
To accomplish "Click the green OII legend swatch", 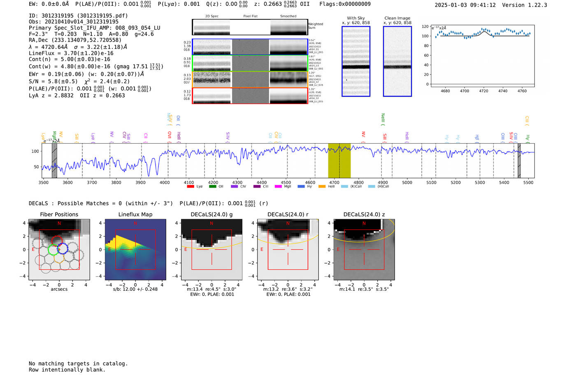I will [x=212, y=186].
